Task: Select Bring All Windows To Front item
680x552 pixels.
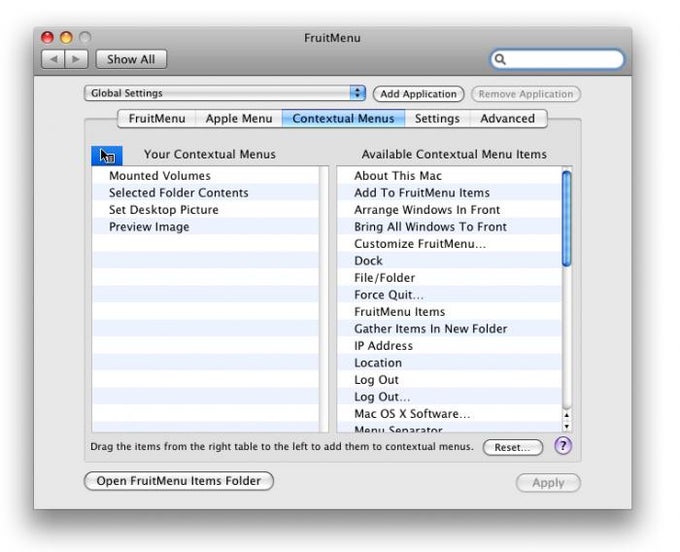Action: click(x=449, y=227)
